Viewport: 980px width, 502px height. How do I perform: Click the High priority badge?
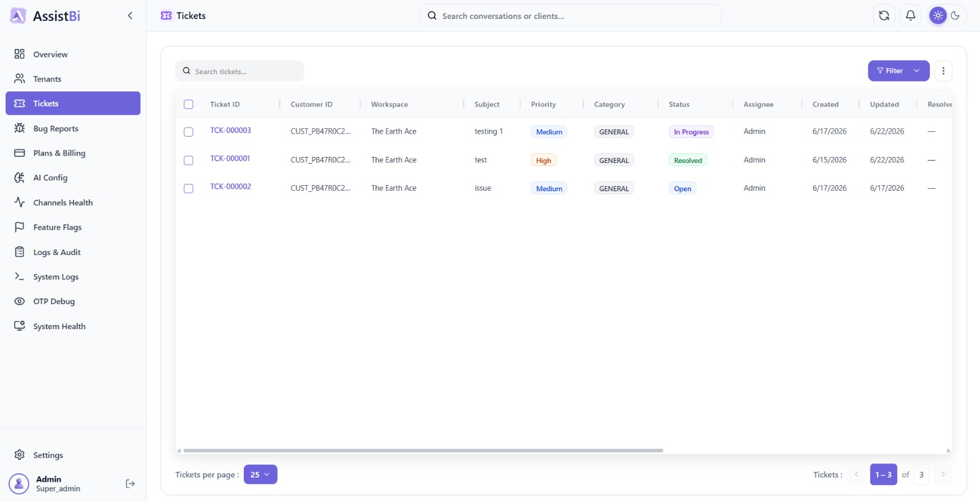(543, 161)
